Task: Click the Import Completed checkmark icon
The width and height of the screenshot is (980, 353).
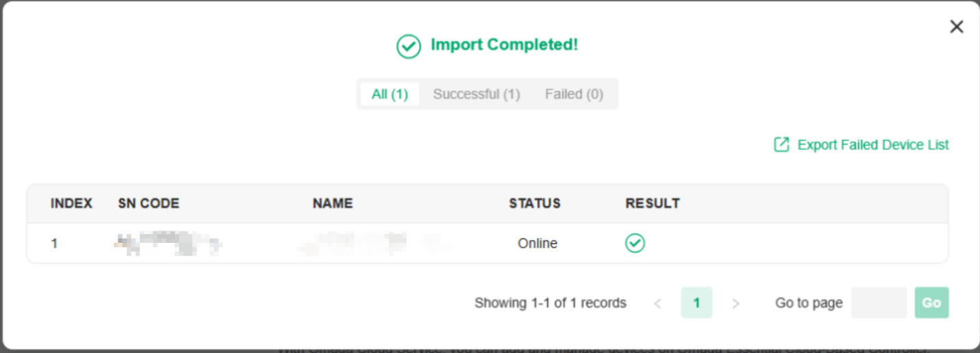Action: tap(408, 46)
